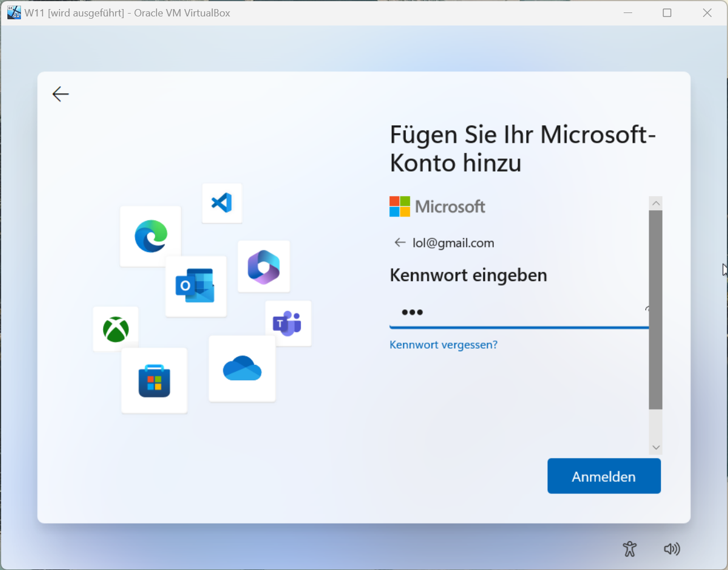Open the Accessibility options icon
Image resolution: width=728 pixels, height=570 pixels.
click(x=629, y=548)
